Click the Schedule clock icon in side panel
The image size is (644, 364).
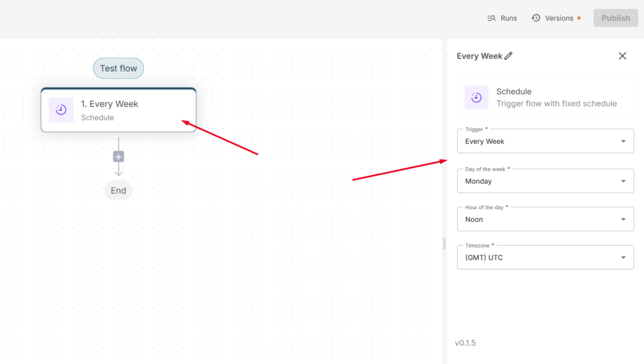[477, 98]
